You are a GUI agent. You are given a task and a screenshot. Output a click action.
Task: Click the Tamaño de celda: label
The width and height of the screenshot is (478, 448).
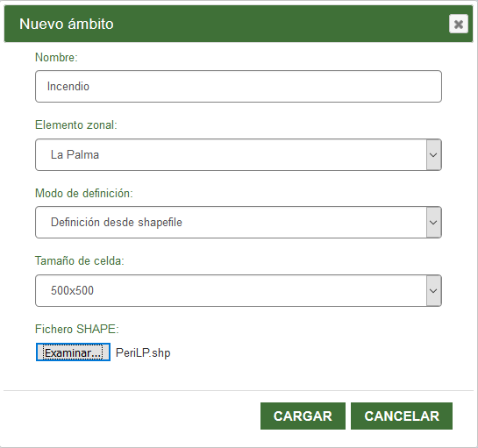pos(80,261)
